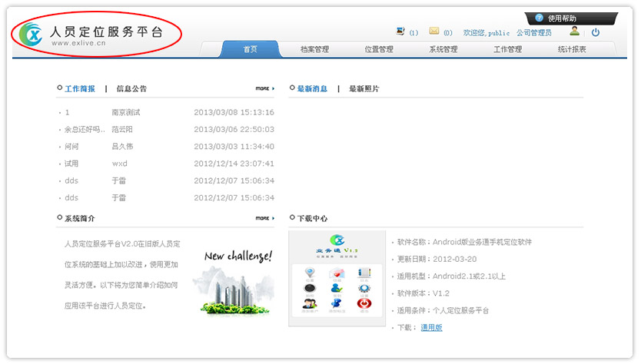The width and height of the screenshot is (641, 364).
Task: Switch to 最新照片 tab
Action: coord(364,88)
